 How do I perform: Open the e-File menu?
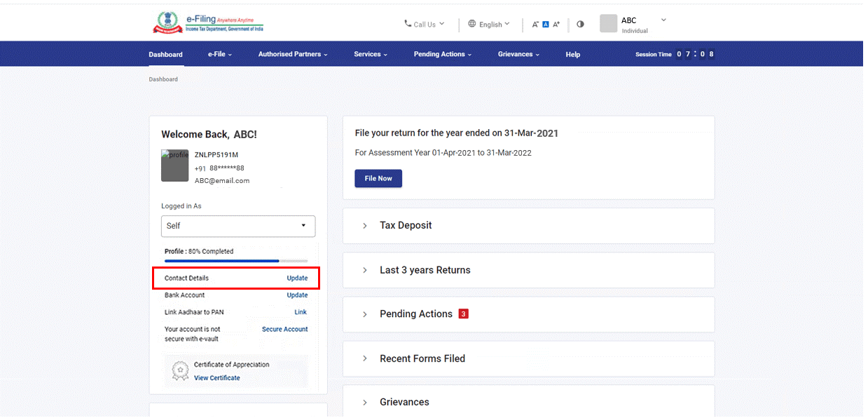point(219,55)
